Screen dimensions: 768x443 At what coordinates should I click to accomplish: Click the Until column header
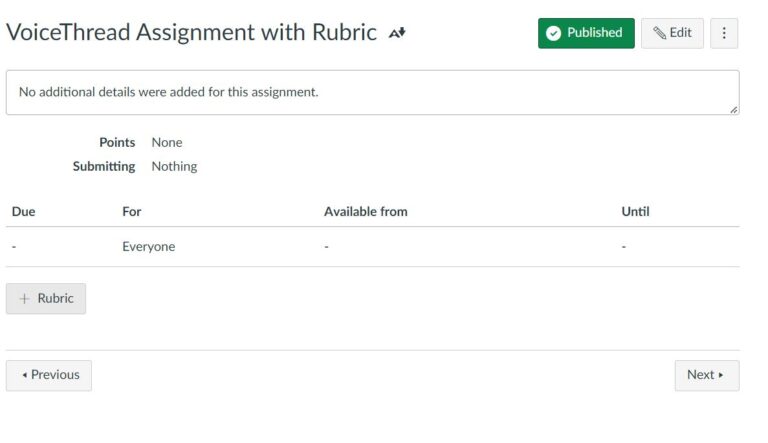tap(635, 212)
